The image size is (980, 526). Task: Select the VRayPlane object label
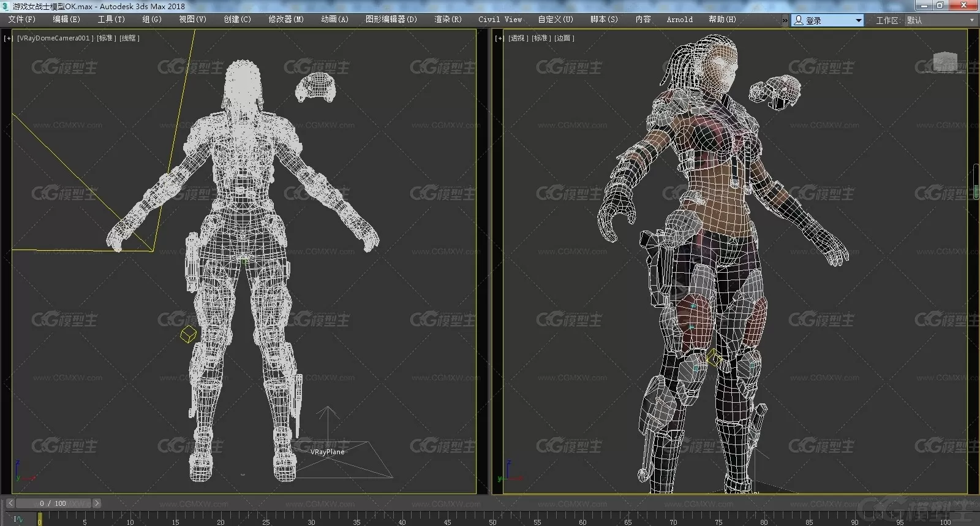pyautogui.click(x=327, y=452)
